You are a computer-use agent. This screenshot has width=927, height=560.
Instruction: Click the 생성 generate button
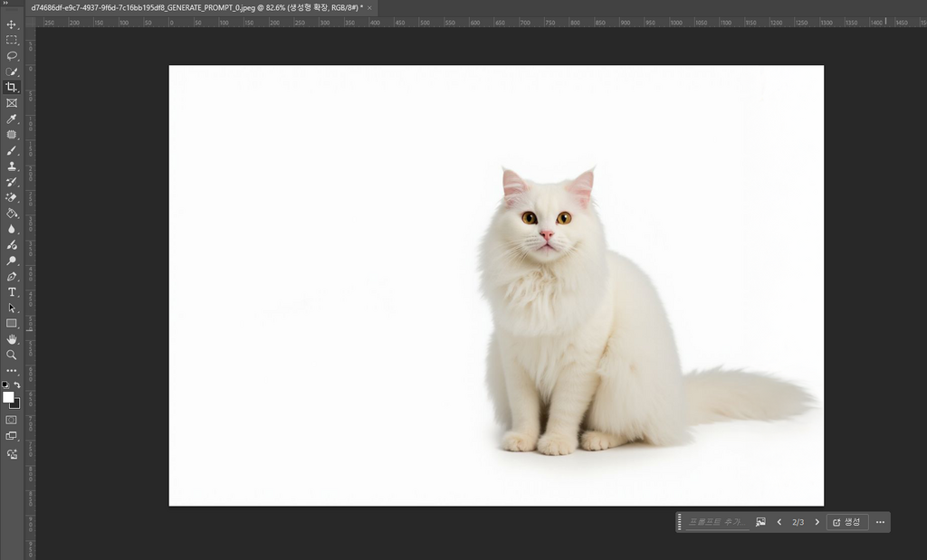click(x=847, y=522)
